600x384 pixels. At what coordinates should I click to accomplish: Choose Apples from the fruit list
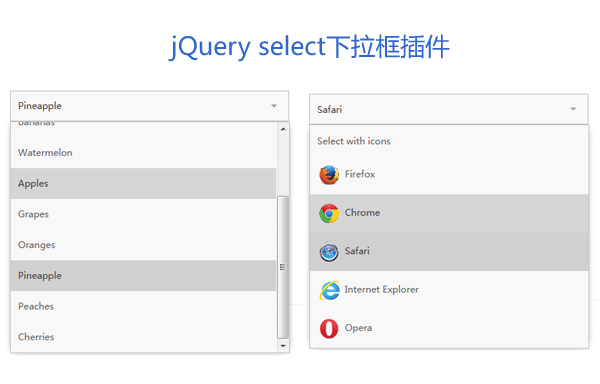[x=143, y=184]
